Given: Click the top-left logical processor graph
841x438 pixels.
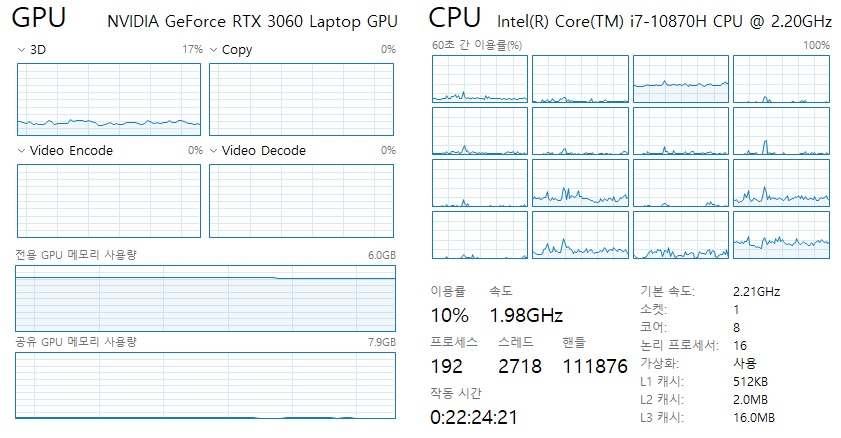Looking at the screenshot, I should [x=480, y=78].
